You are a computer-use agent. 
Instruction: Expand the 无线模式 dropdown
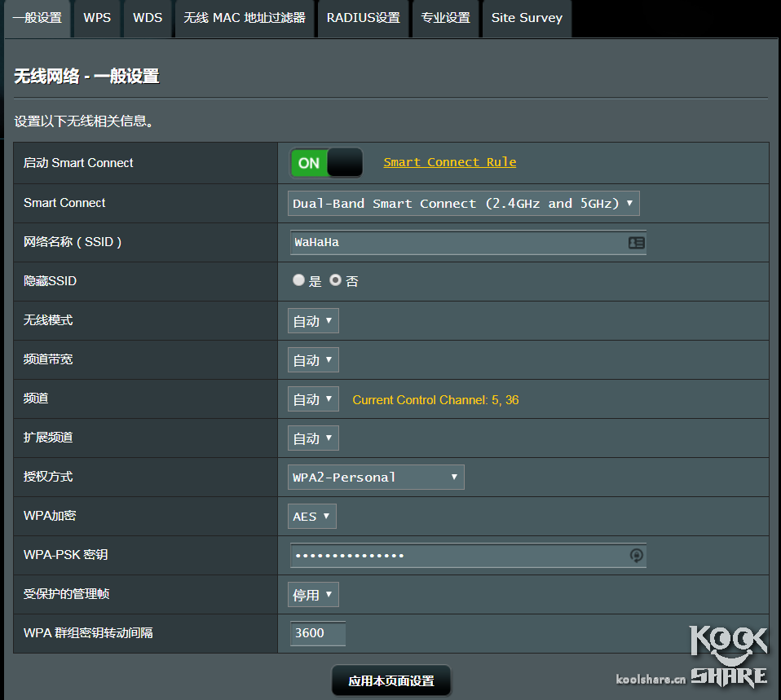coord(313,321)
